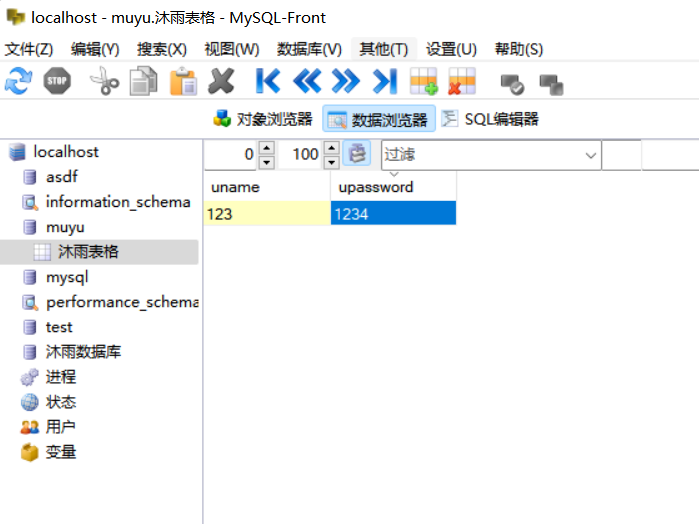Viewport: 699px width, 524px height.
Task: Open the 搜索(X) menu
Action: [162, 49]
